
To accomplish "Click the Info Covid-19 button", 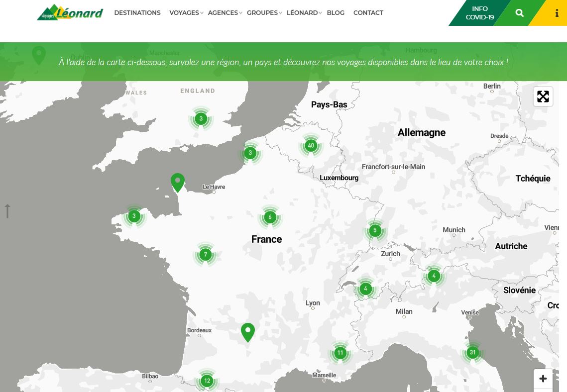I will [479, 13].
